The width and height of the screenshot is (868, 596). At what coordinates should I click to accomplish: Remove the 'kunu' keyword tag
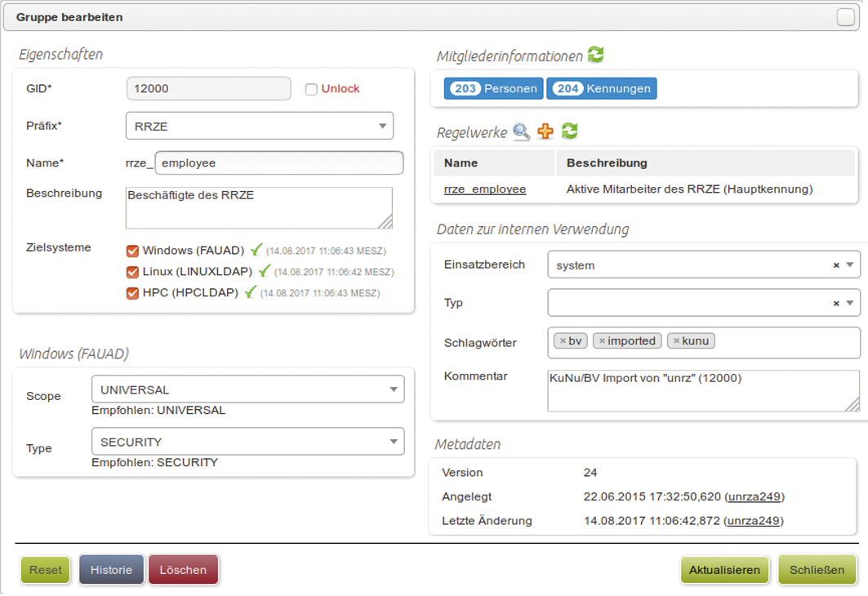676,341
